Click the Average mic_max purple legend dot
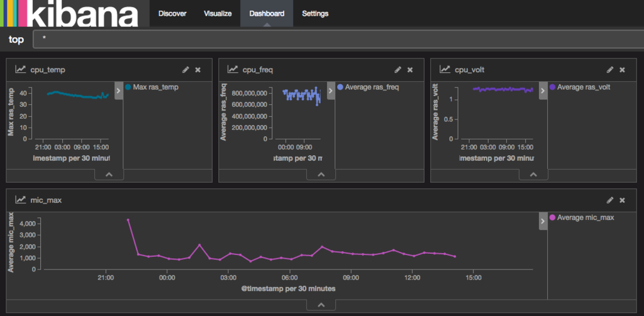This screenshot has width=644, height=316. [553, 217]
